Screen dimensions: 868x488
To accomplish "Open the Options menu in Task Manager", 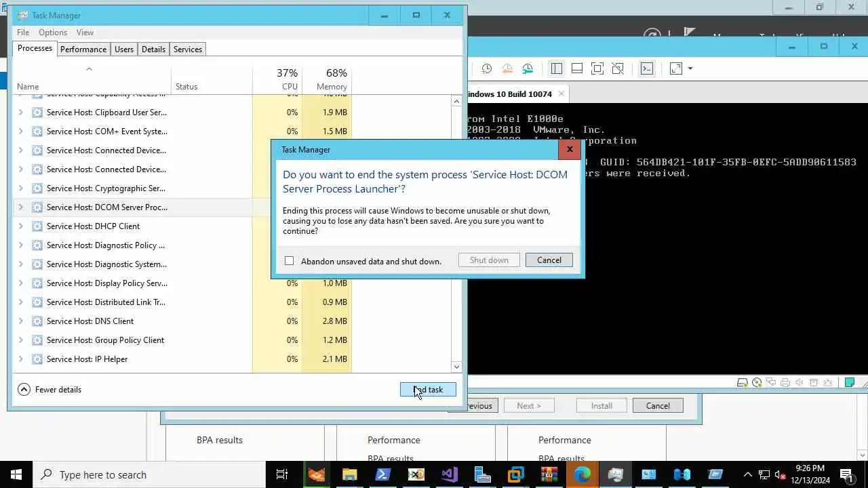I will point(53,33).
